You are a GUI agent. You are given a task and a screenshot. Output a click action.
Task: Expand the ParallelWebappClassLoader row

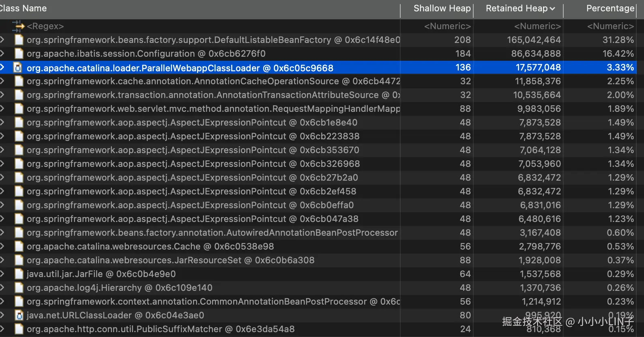tap(2, 68)
